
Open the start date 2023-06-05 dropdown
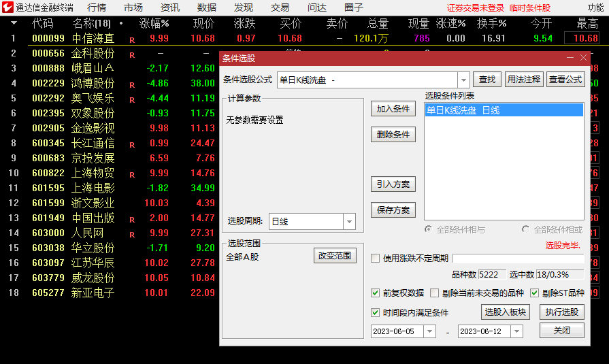click(x=429, y=331)
